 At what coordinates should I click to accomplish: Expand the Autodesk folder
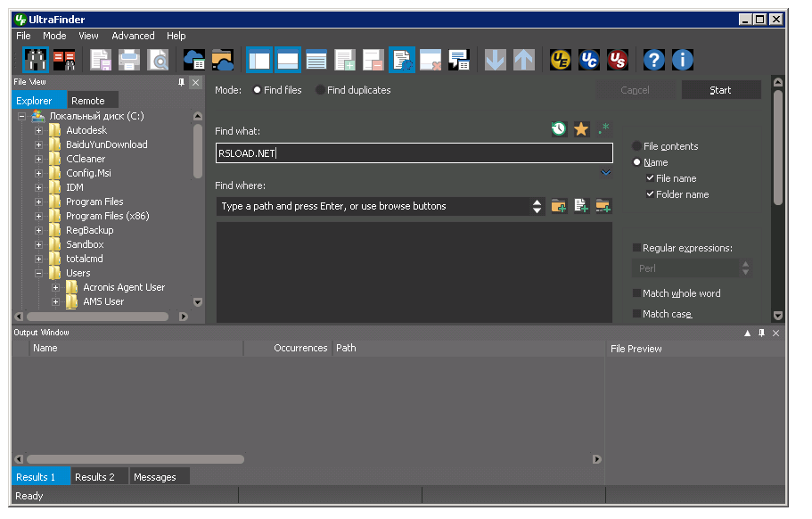click(39, 130)
